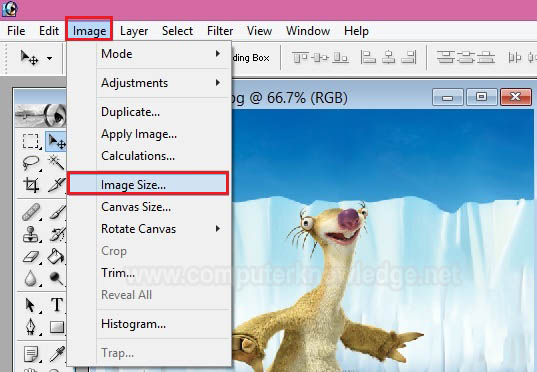Select the Crop tool in the toolbox
The height and width of the screenshot is (372, 537).
[x=30, y=185]
